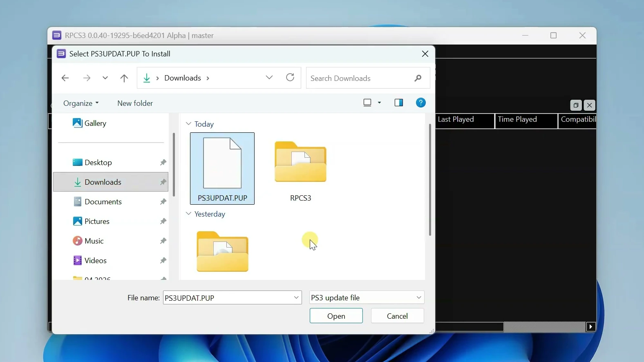This screenshot has width=644, height=362.
Task: Open Pictures in the sidebar
Action: point(110,221)
